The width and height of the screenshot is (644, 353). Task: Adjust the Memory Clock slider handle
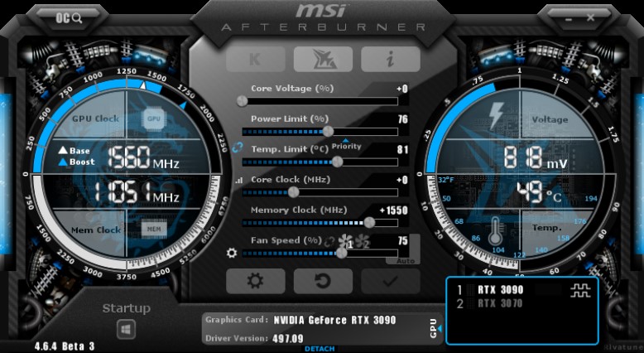369,222
